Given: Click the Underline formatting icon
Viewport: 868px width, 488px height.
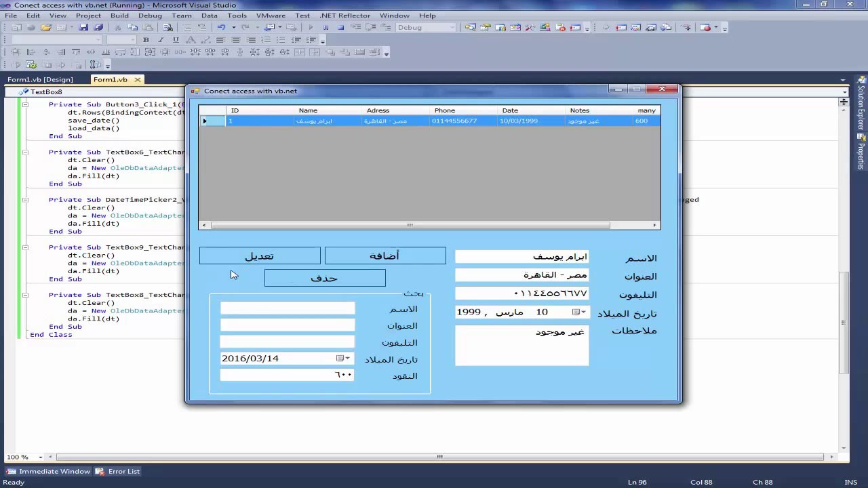Looking at the screenshot, I should 176,40.
